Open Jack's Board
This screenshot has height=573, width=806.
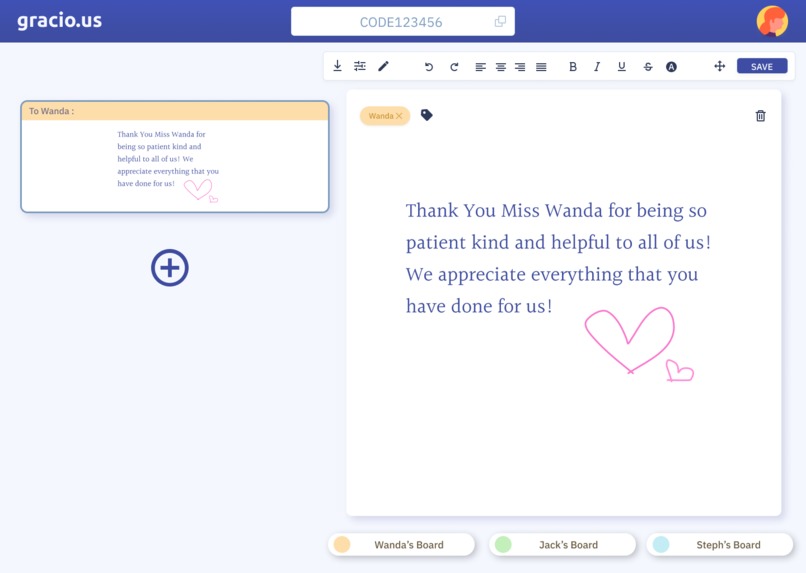point(562,545)
